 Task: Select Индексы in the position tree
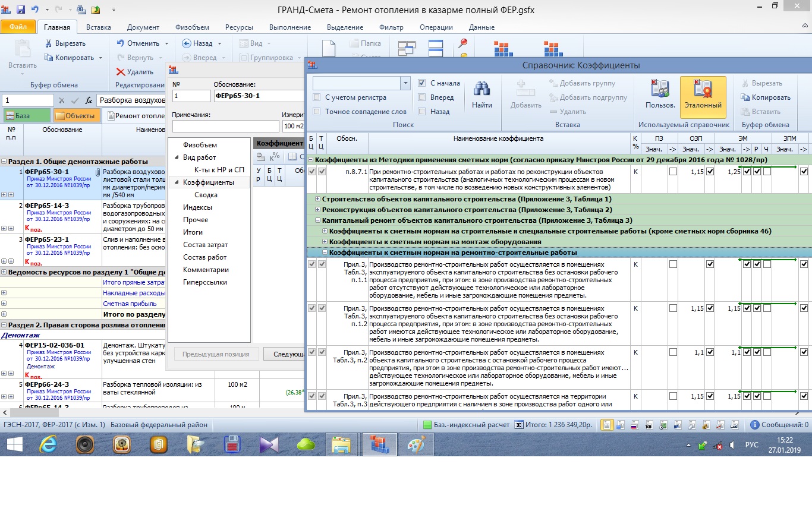197,207
